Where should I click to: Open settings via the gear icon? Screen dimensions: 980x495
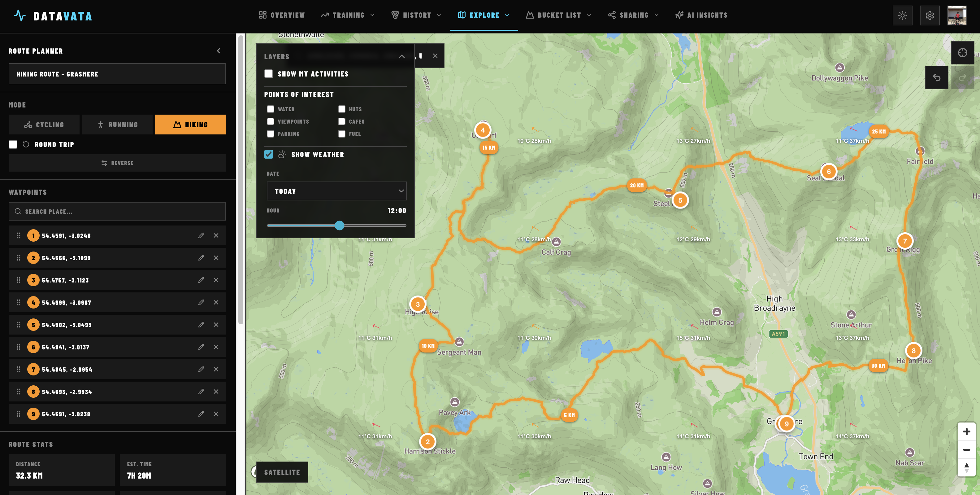coord(930,15)
